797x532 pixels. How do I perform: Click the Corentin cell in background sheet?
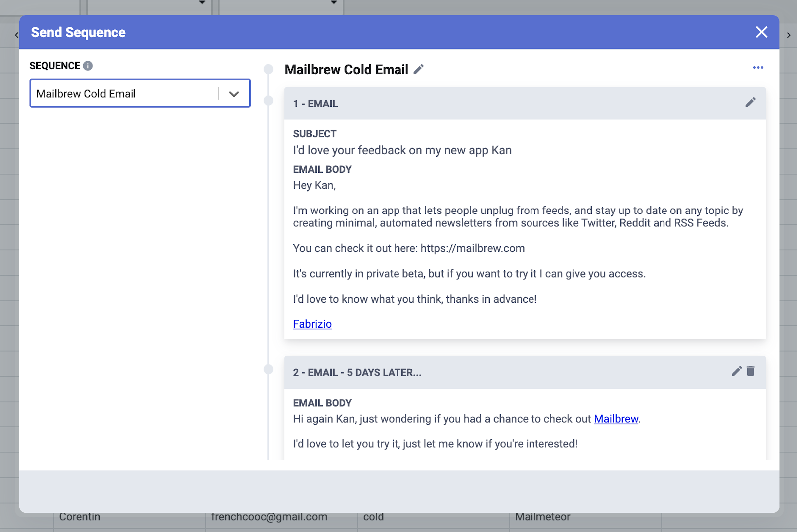point(80,517)
